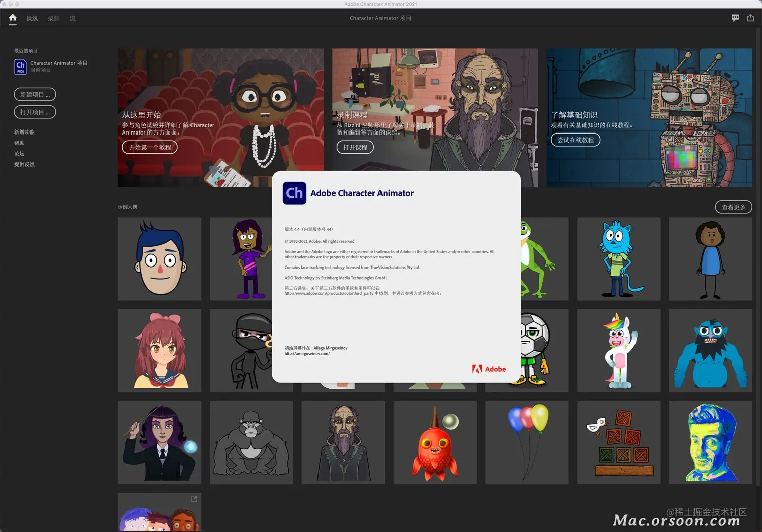The height and width of the screenshot is (532, 762).
Task: Select the blue furry monster puppet
Action: coord(710,351)
